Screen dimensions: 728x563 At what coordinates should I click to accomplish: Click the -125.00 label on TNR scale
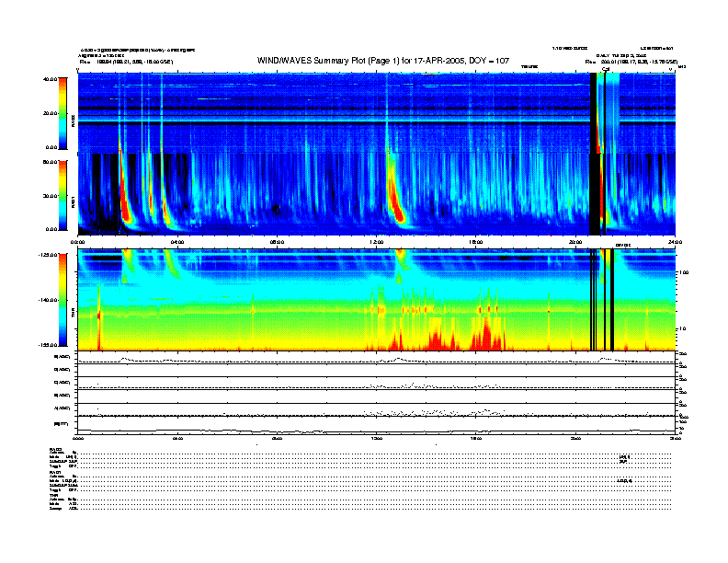[x=49, y=255]
